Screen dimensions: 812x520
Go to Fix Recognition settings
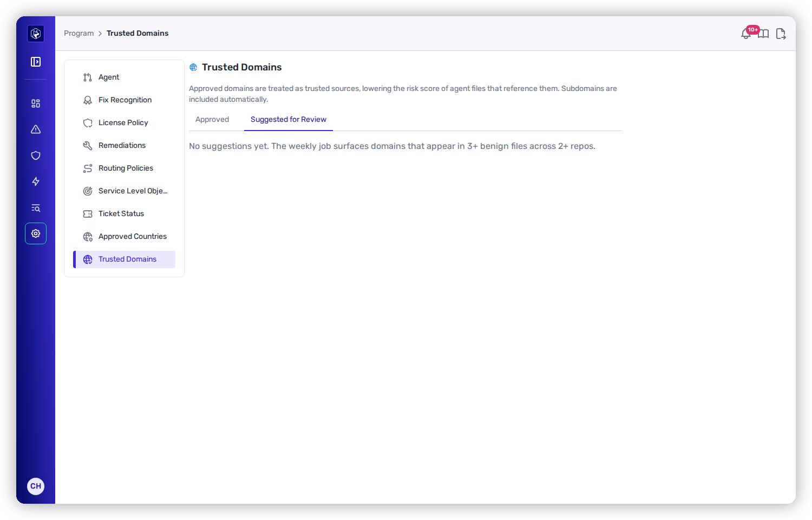click(125, 100)
